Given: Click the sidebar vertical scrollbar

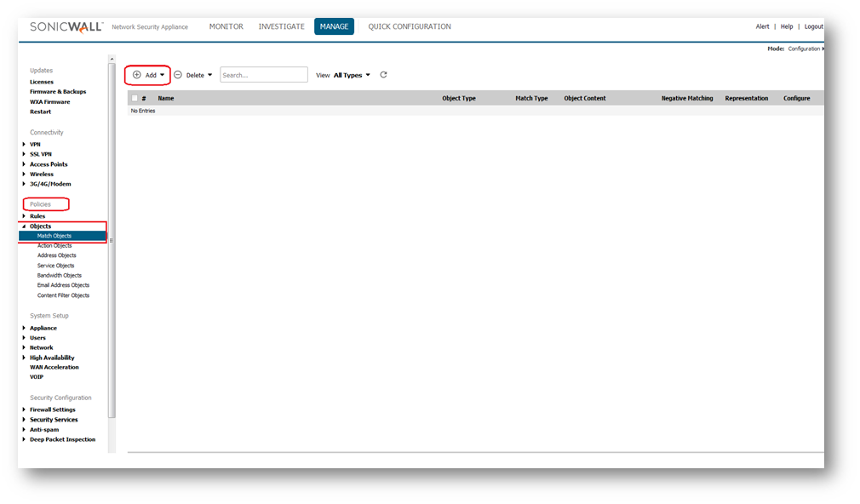Looking at the screenshot, I should pyautogui.click(x=112, y=238).
